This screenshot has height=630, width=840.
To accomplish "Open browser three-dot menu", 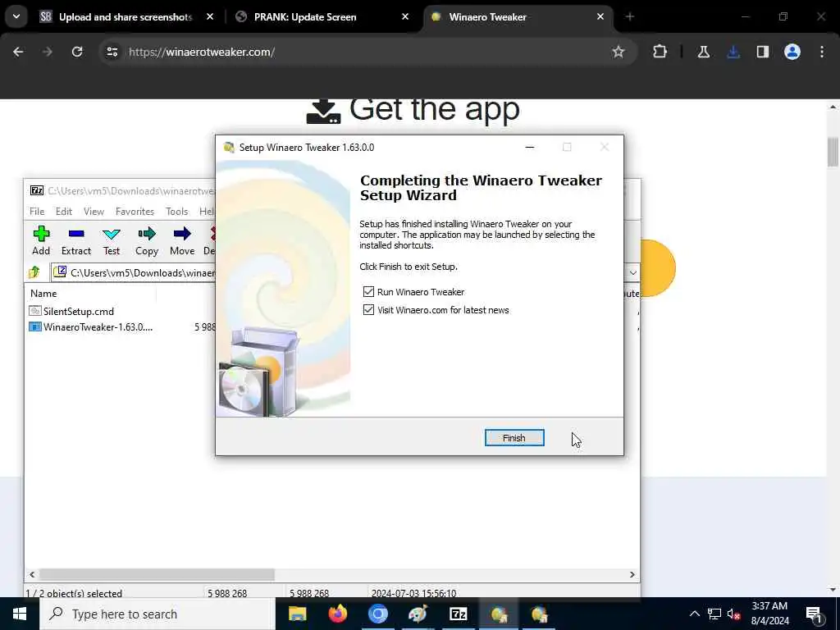I will coord(822,52).
